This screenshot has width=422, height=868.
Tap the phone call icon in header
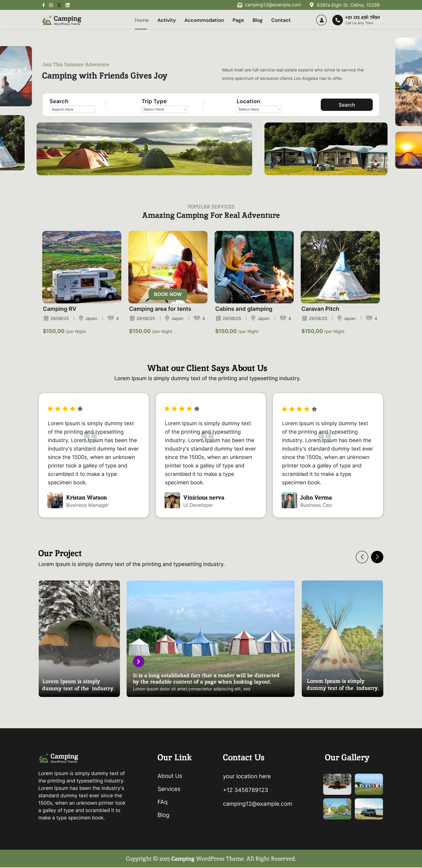coord(338,20)
